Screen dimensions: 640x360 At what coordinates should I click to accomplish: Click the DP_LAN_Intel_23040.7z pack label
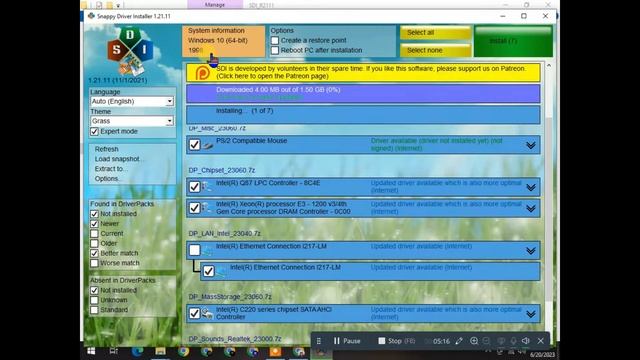click(x=224, y=233)
